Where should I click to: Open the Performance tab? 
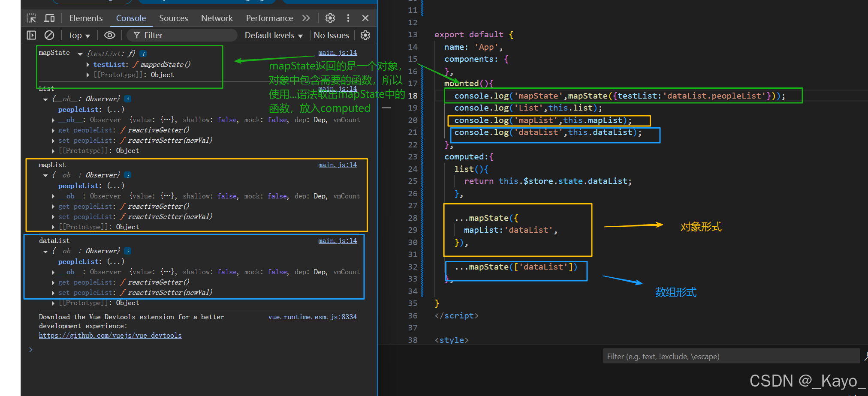[269, 18]
